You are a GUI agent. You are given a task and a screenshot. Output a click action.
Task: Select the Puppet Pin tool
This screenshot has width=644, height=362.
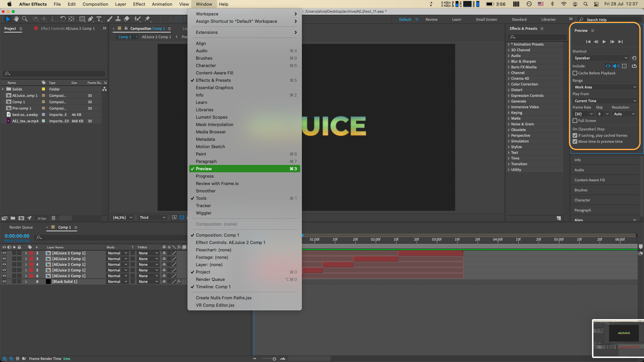(x=148, y=19)
